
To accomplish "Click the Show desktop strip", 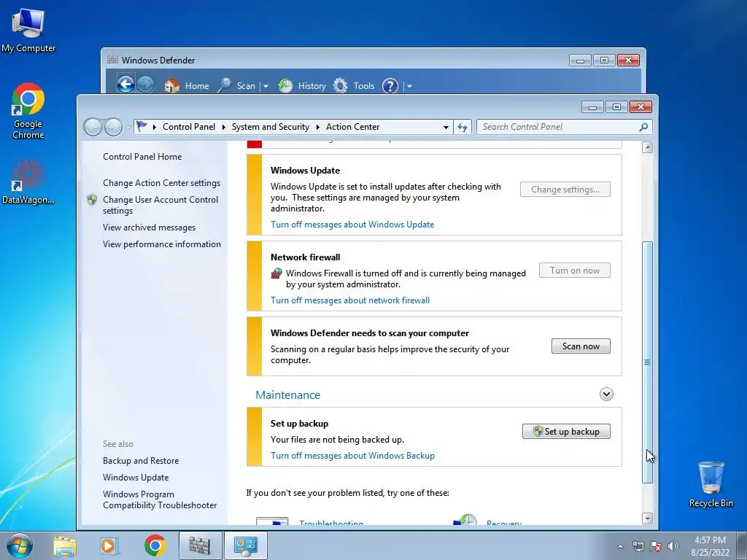I will pos(741,545).
